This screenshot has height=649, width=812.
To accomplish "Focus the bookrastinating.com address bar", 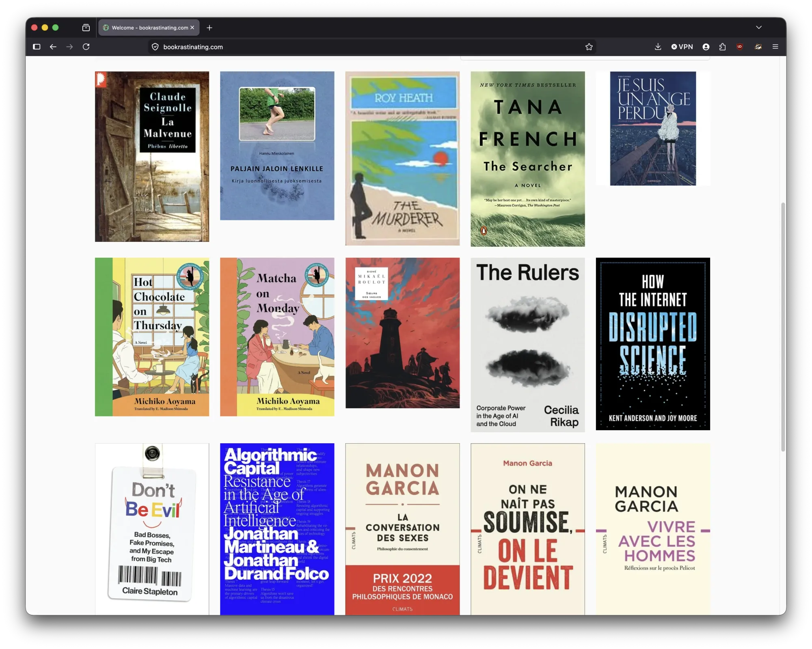I will pyautogui.click(x=371, y=47).
